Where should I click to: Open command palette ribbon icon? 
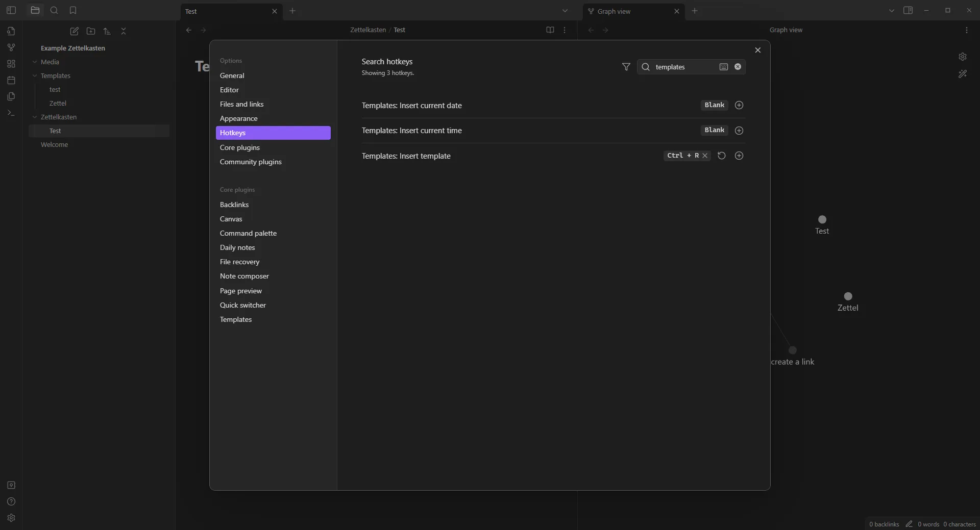coord(11,113)
